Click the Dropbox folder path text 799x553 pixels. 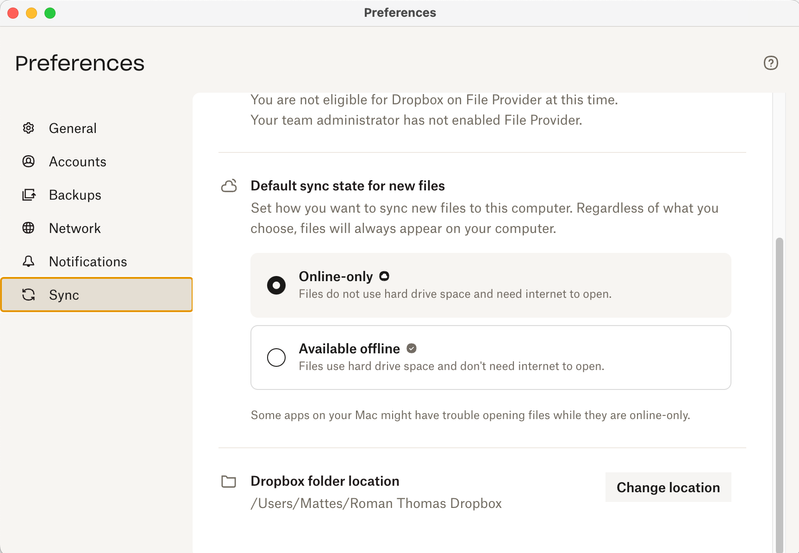click(x=376, y=503)
